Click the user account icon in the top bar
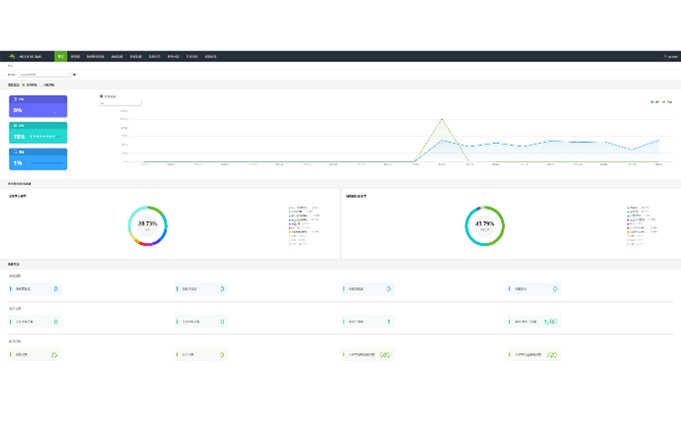The width and height of the screenshot is (681, 423). coord(663,57)
